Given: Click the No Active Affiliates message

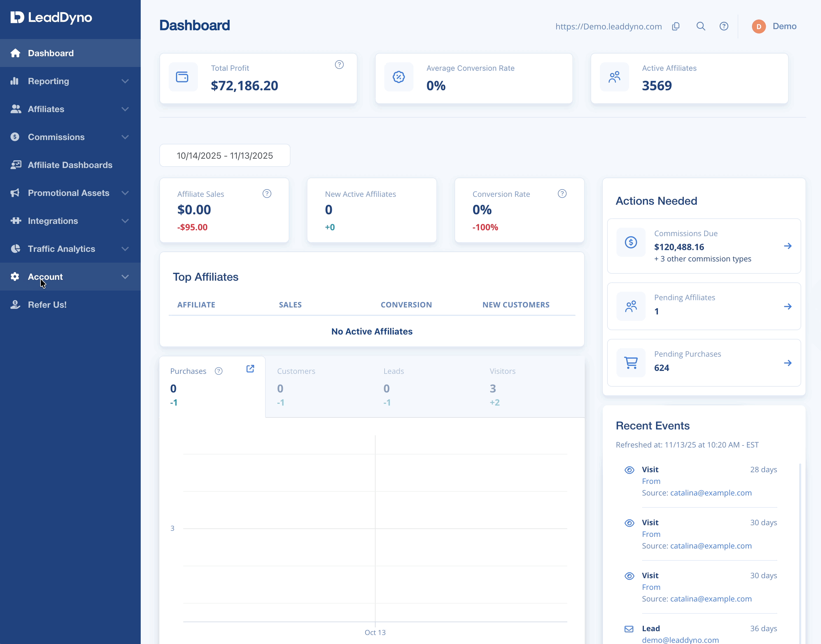Looking at the screenshot, I should (372, 331).
